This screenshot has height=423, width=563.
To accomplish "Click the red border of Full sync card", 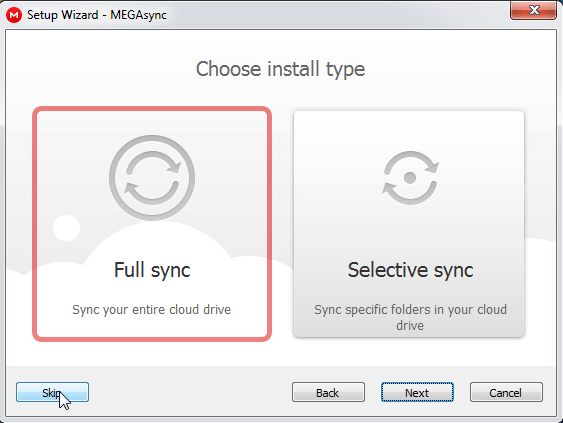I will click(152, 109).
